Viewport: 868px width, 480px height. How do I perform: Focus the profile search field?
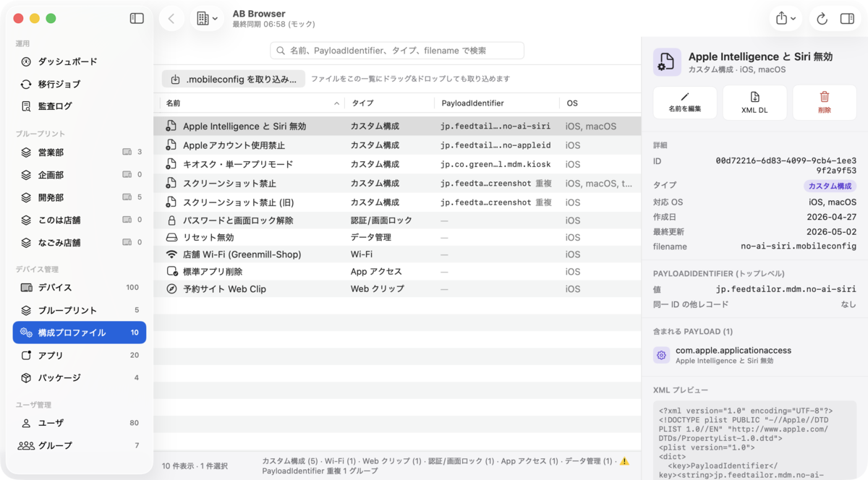(x=397, y=51)
